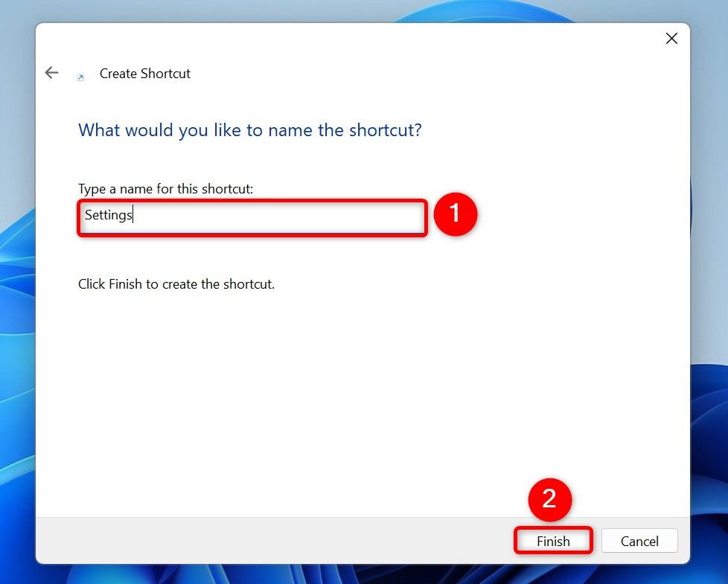Click the desktop wallpaper left of the dialog

tap(16, 298)
